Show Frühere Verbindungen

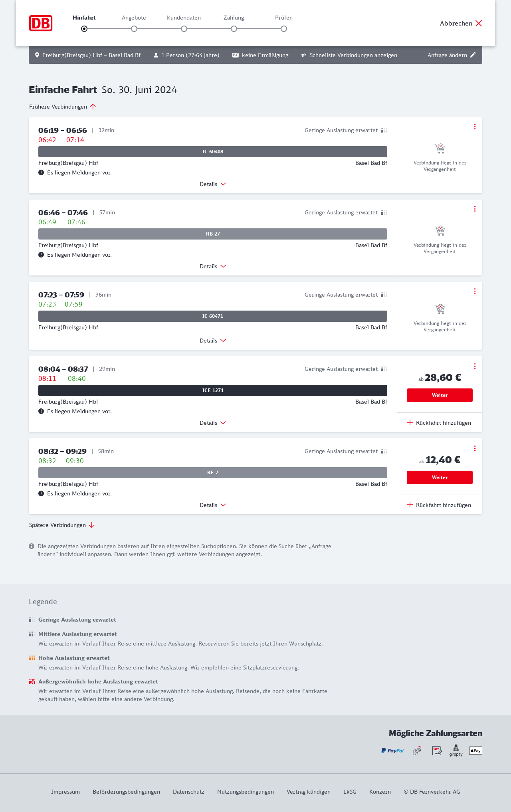[x=63, y=107]
